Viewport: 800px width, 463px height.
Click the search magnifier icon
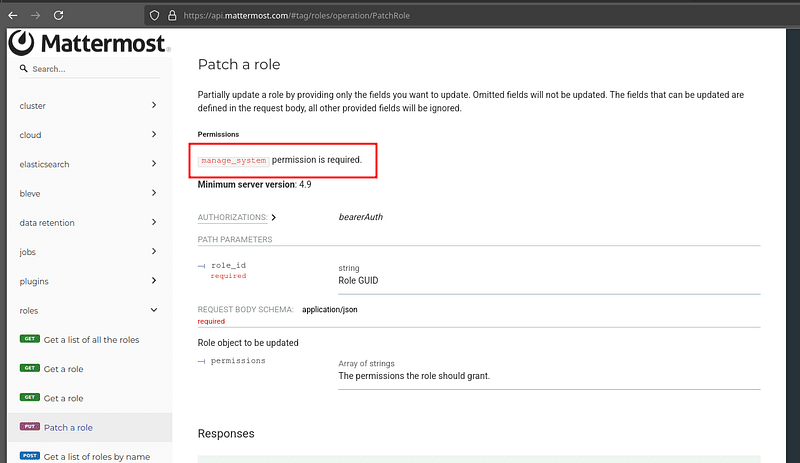pyautogui.click(x=23, y=68)
